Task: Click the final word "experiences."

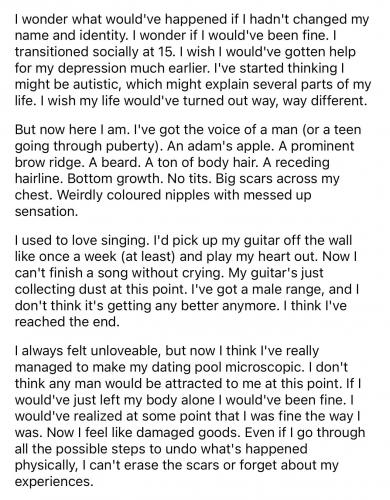Action: (53, 482)
